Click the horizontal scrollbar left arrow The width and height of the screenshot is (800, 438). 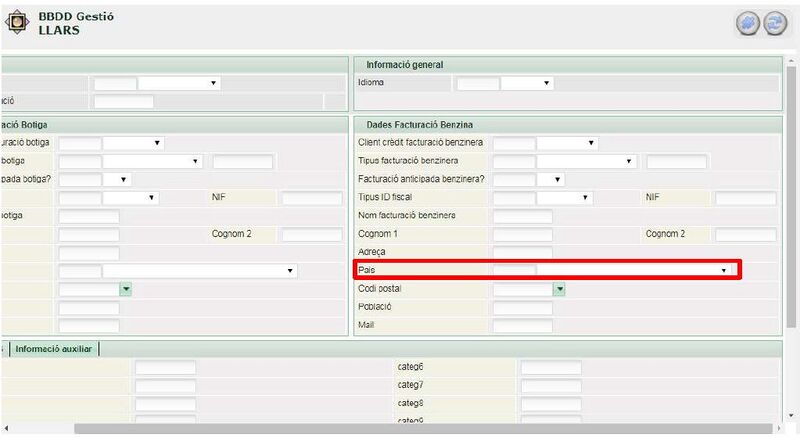[6, 430]
